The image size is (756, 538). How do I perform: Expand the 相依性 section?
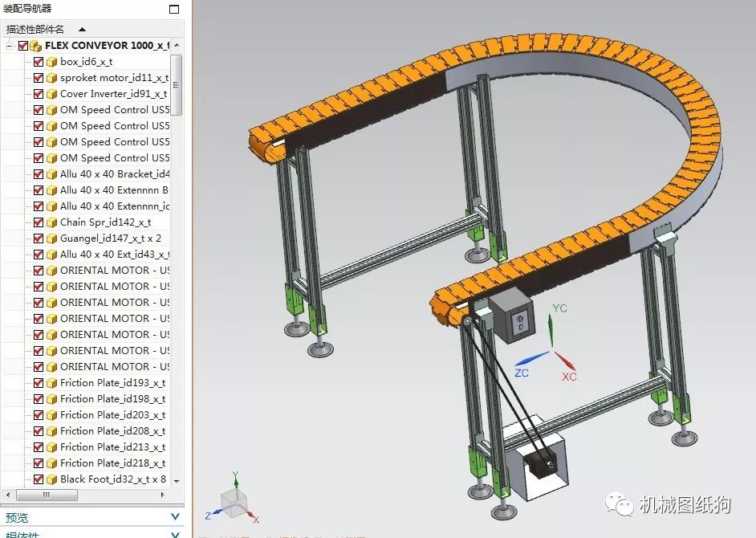175,535
